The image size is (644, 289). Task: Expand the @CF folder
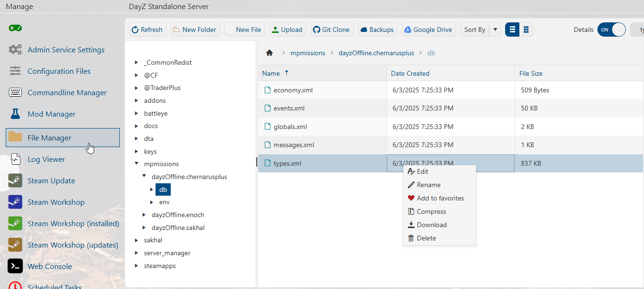coord(137,75)
